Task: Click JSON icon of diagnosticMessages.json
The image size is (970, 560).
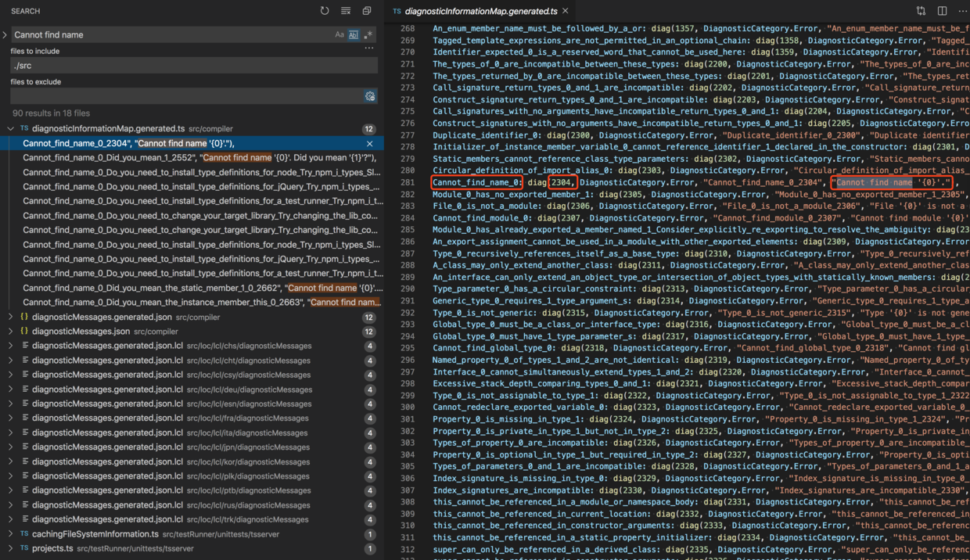Action: [x=24, y=332]
